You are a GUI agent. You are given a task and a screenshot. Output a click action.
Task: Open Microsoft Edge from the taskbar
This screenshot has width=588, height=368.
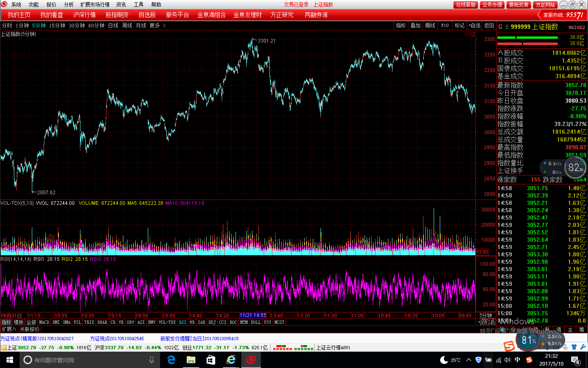171,360
